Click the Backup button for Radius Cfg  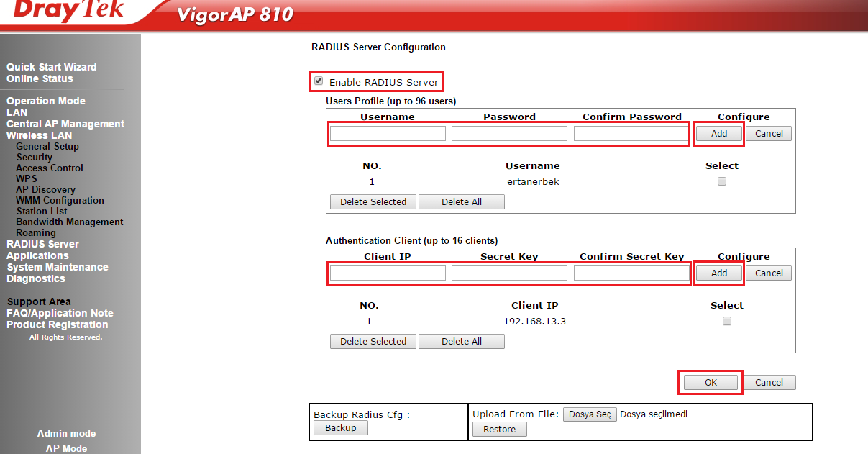click(x=340, y=428)
